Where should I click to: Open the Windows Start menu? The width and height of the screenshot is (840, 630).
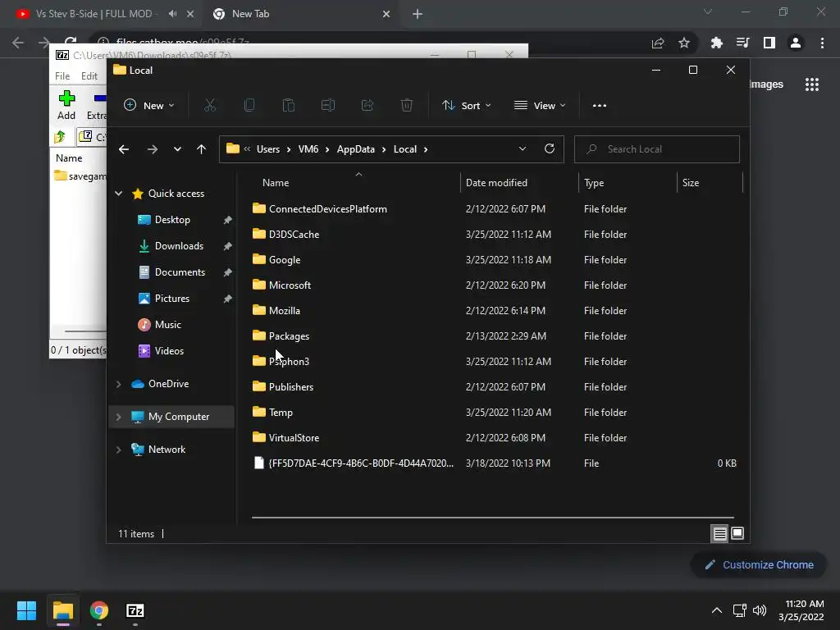[x=26, y=610]
